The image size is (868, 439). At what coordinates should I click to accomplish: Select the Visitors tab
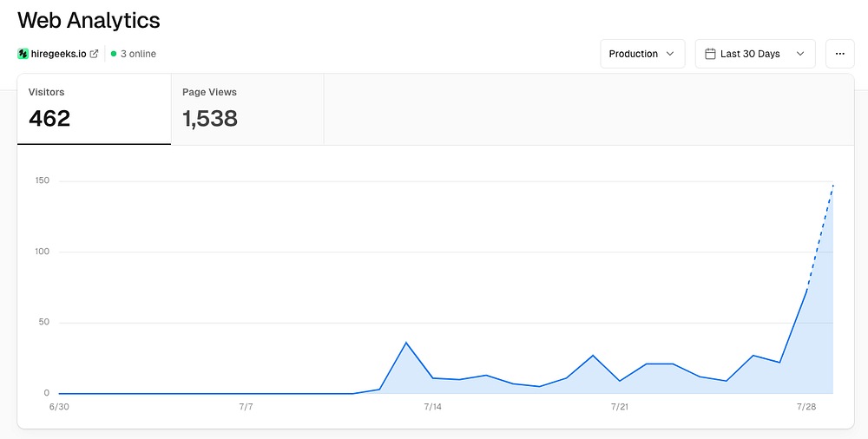94,109
